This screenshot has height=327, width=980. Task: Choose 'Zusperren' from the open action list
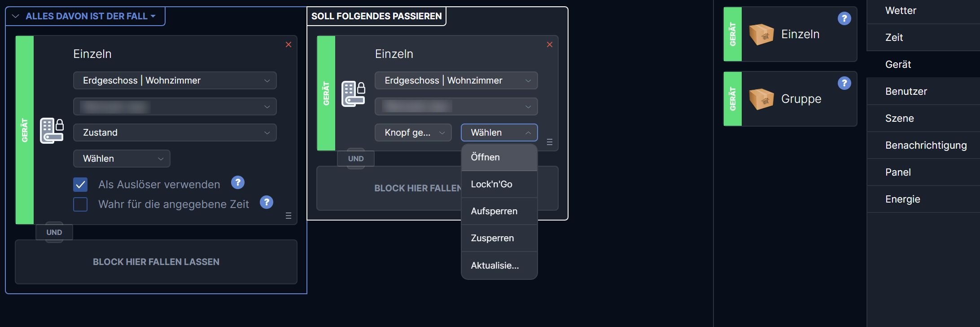pyautogui.click(x=492, y=238)
